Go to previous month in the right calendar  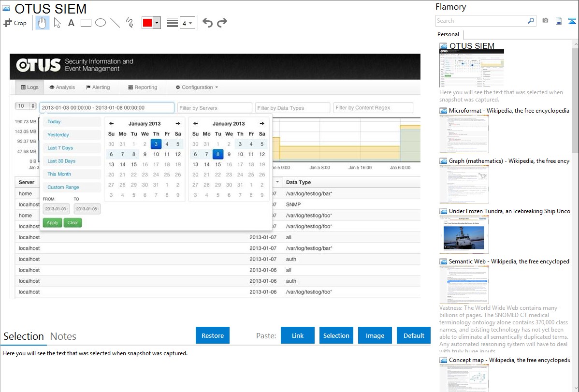click(195, 123)
